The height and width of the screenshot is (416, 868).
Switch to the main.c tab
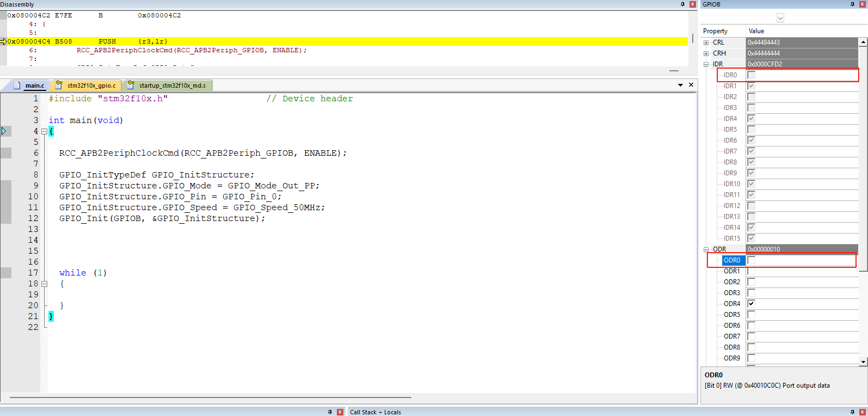pyautogui.click(x=35, y=85)
